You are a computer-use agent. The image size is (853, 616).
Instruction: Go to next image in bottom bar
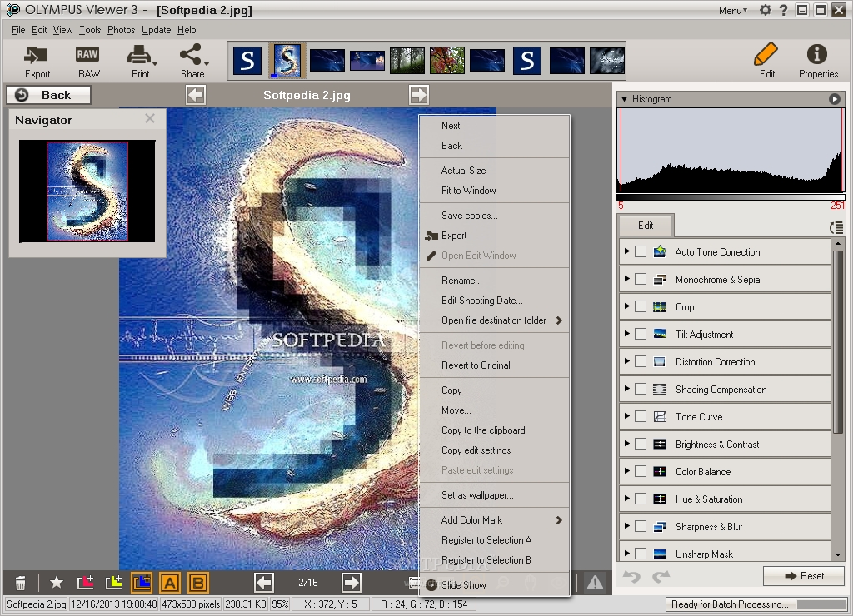coord(351,583)
